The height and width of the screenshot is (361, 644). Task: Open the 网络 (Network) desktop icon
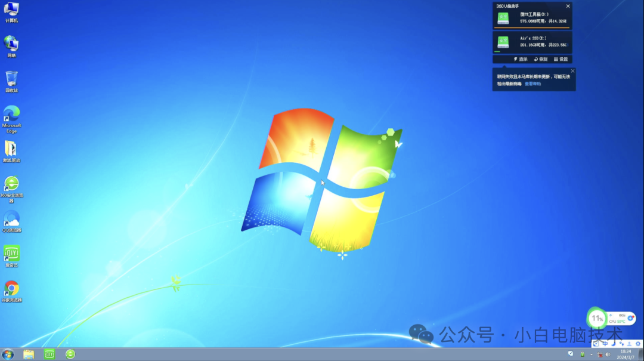(11, 47)
